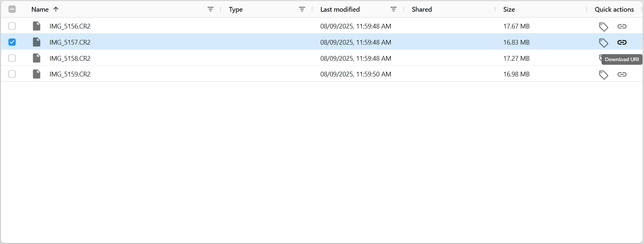Image resolution: width=644 pixels, height=244 pixels.
Task: Click the file icon of IMG_5157.CR2
Action: (x=37, y=42)
